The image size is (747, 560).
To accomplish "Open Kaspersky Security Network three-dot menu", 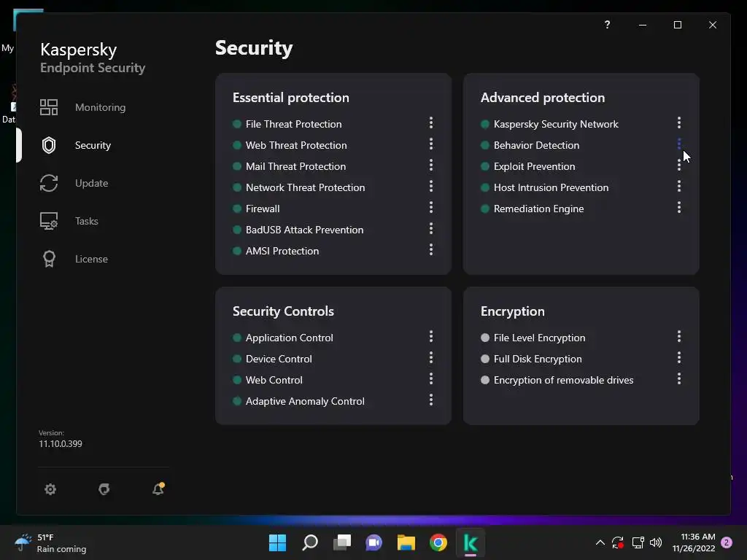I will point(679,122).
